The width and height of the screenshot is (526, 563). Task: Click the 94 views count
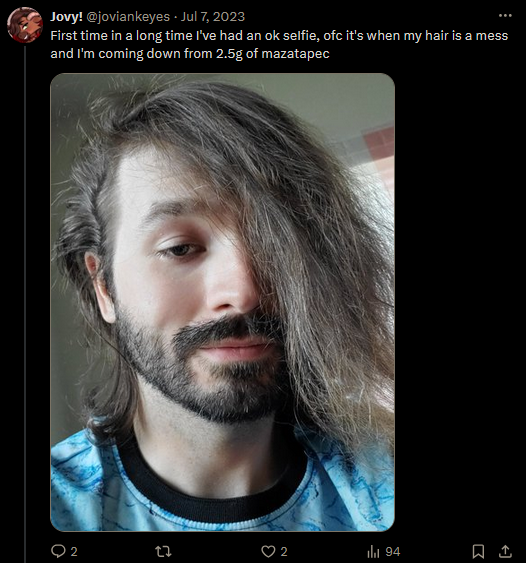393,552
